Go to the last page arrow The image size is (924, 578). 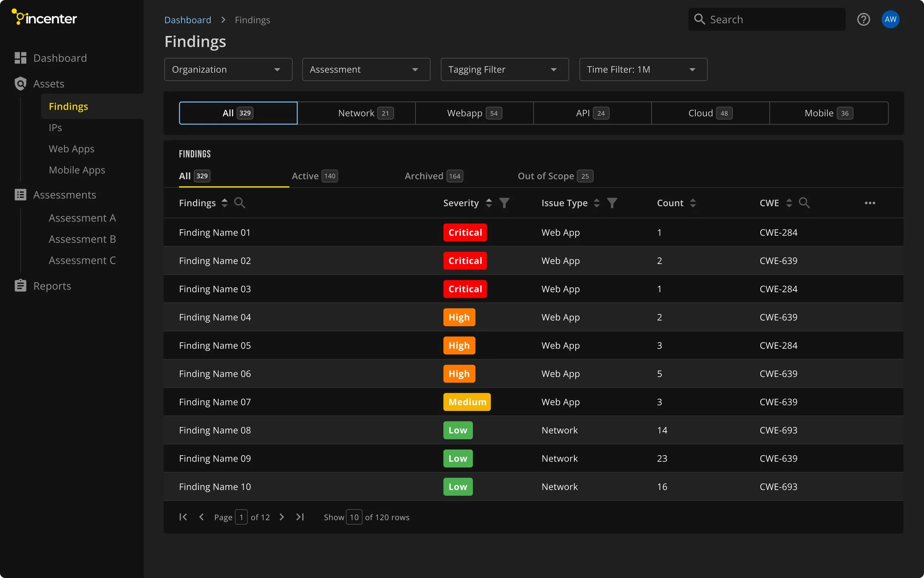click(300, 517)
